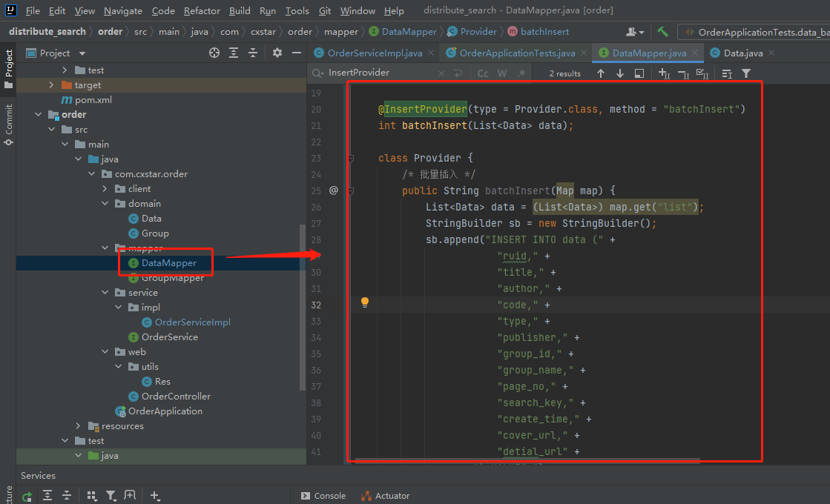
Task: Select all occurrences icon in search bar
Action: click(702, 73)
